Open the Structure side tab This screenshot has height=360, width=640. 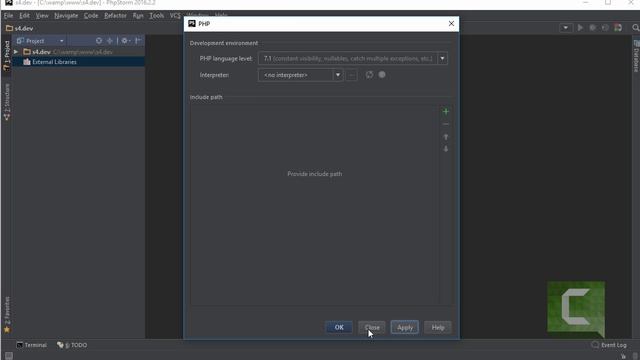coord(7,102)
